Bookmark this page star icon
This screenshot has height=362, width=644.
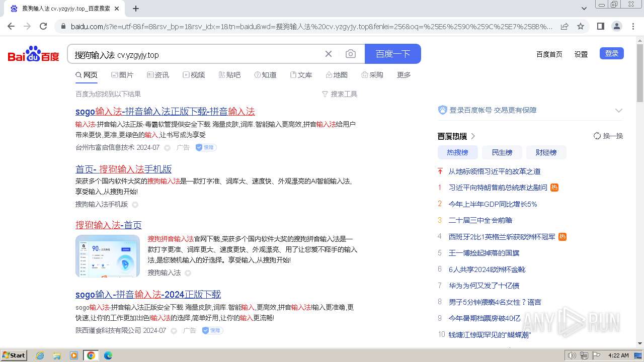click(x=581, y=26)
